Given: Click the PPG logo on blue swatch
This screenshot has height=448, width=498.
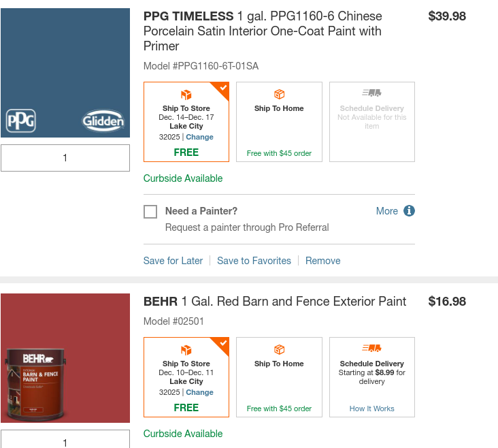Looking at the screenshot, I should pyautogui.click(x=21, y=121).
